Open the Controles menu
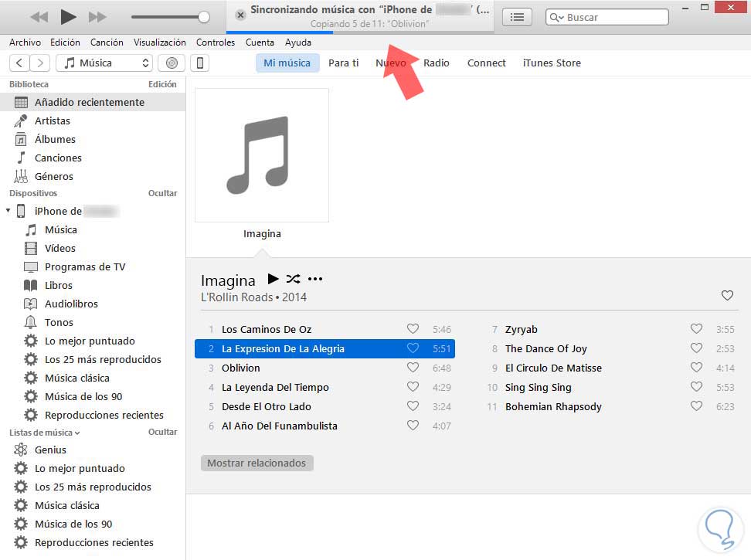Screen dimensions: 751x560 pos(216,42)
